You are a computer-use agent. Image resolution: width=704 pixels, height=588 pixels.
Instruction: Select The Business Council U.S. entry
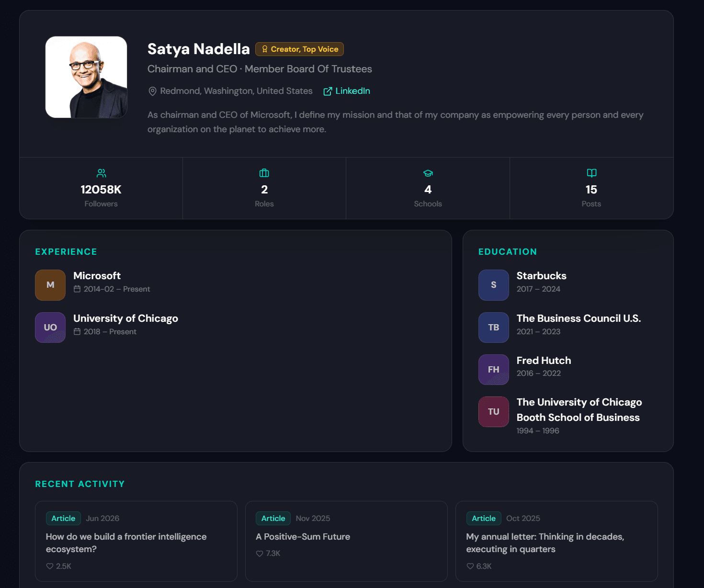[x=579, y=318]
